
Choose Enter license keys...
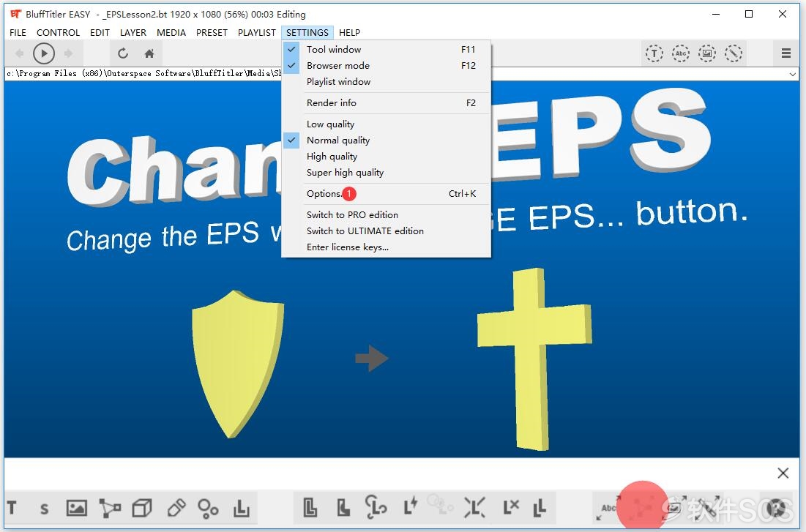tap(387, 247)
